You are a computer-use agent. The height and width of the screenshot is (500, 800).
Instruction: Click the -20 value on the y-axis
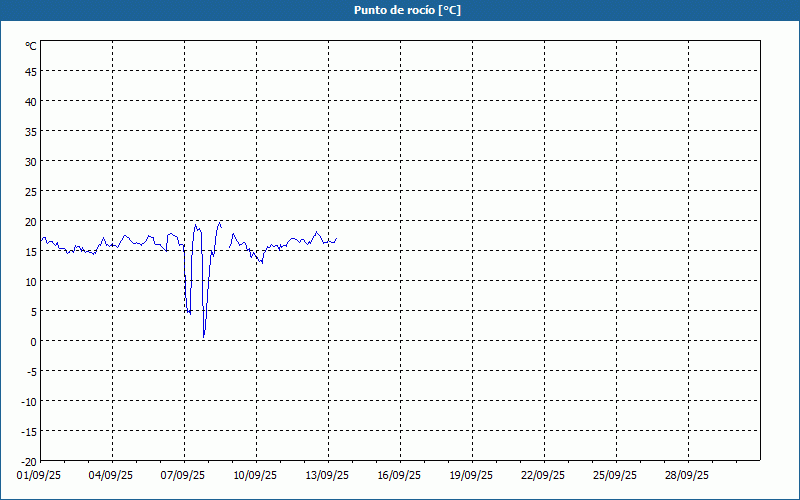coord(29,462)
